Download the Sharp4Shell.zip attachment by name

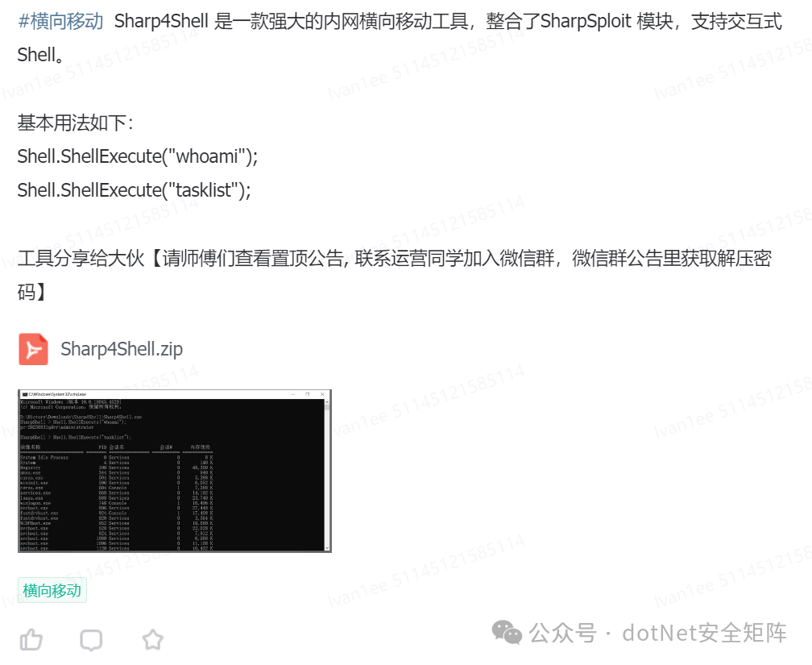point(122,349)
